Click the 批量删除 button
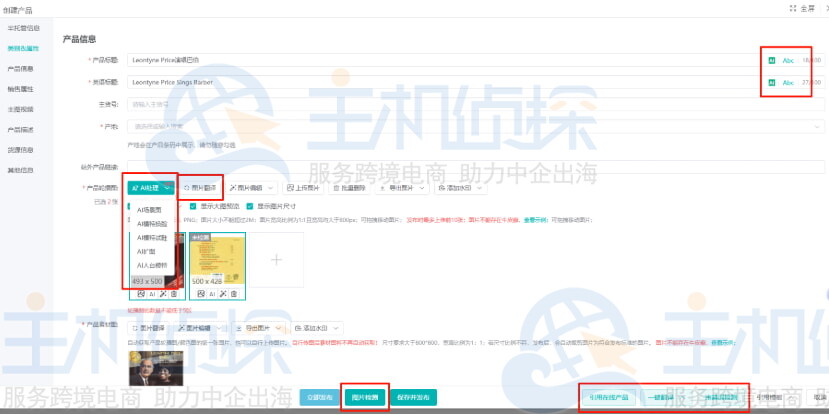The height and width of the screenshot is (415, 829). click(350, 188)
